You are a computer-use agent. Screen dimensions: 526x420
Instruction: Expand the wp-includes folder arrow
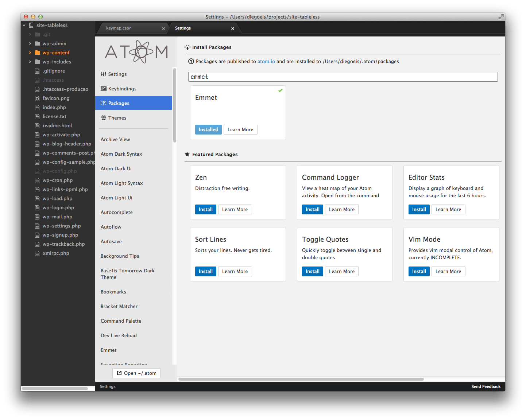30,62
